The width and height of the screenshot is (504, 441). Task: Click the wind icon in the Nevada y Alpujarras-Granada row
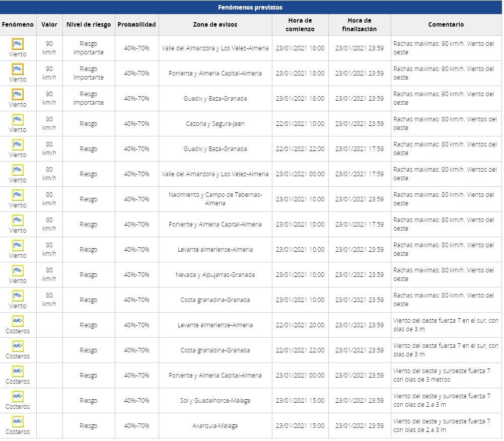pos(18,270)
